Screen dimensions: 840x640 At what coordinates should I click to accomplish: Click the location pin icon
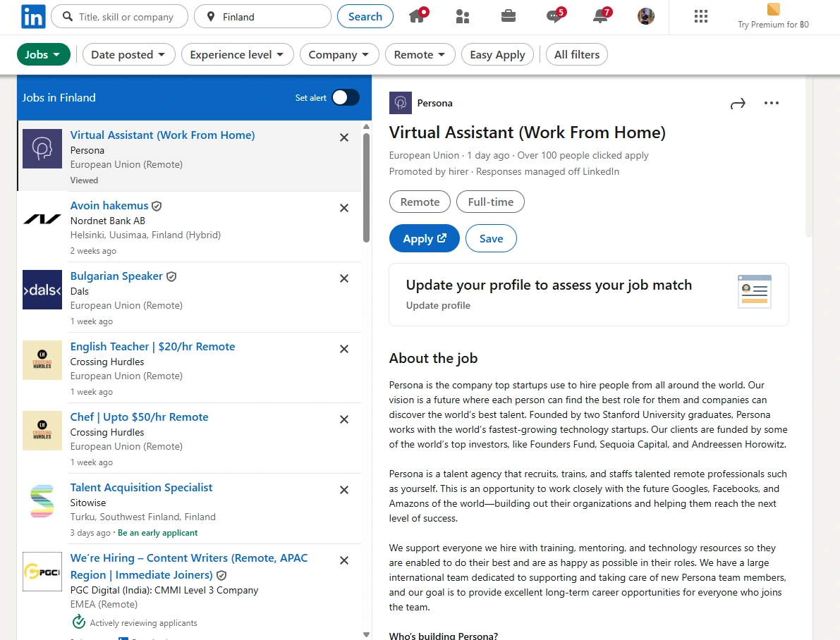(211, 17)
